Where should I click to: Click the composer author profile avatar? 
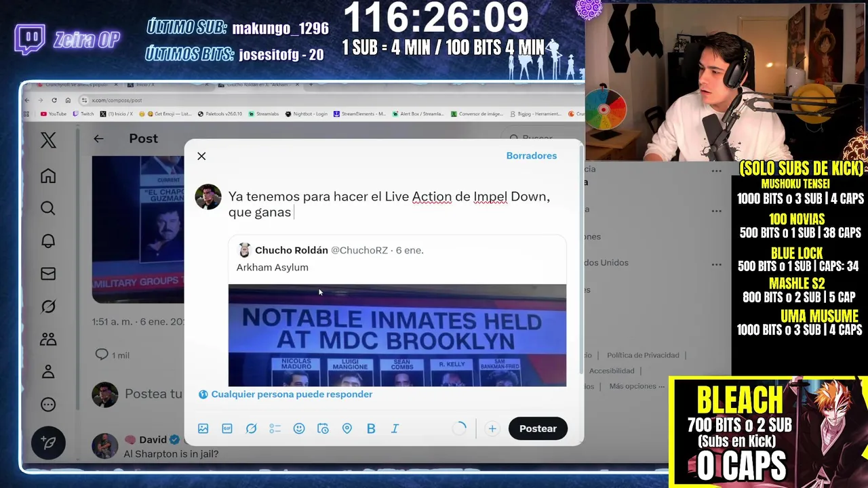[208, 197]
